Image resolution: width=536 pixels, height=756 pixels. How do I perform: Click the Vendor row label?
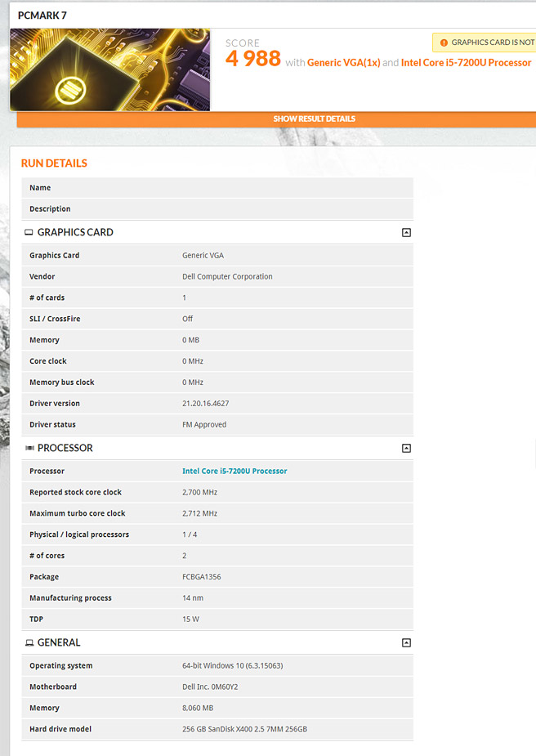(x=42, y=277)
